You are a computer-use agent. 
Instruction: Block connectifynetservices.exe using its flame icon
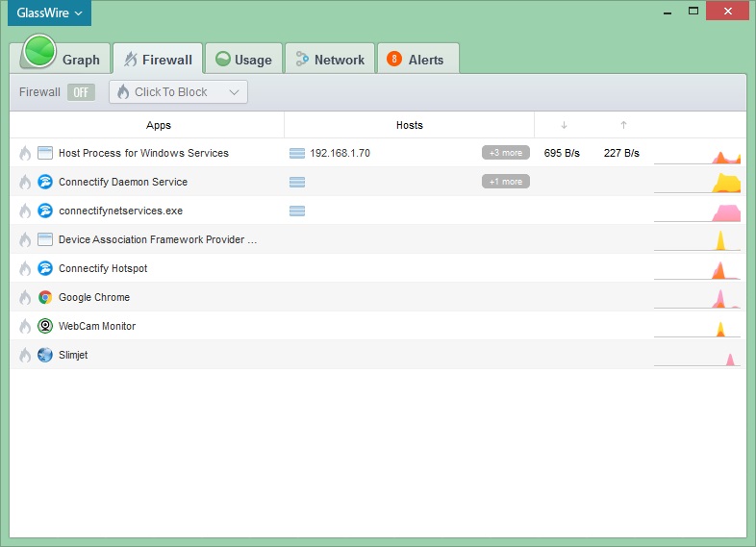25,211
